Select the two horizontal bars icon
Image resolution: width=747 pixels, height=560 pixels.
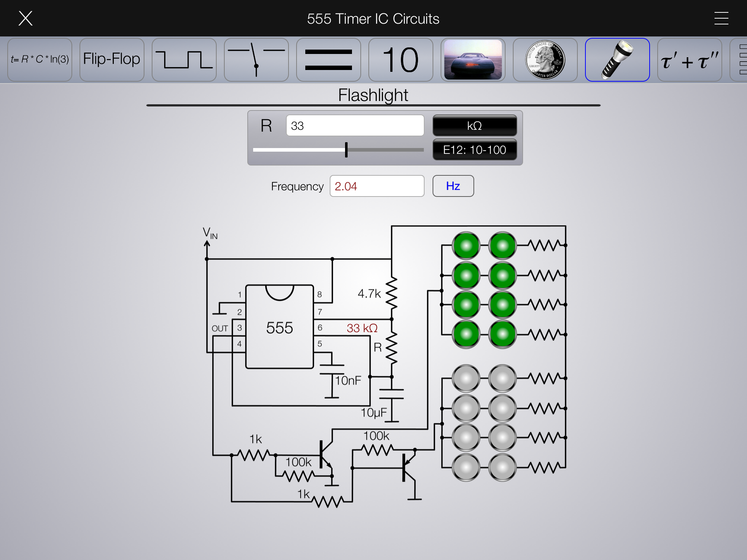(328, 60)
